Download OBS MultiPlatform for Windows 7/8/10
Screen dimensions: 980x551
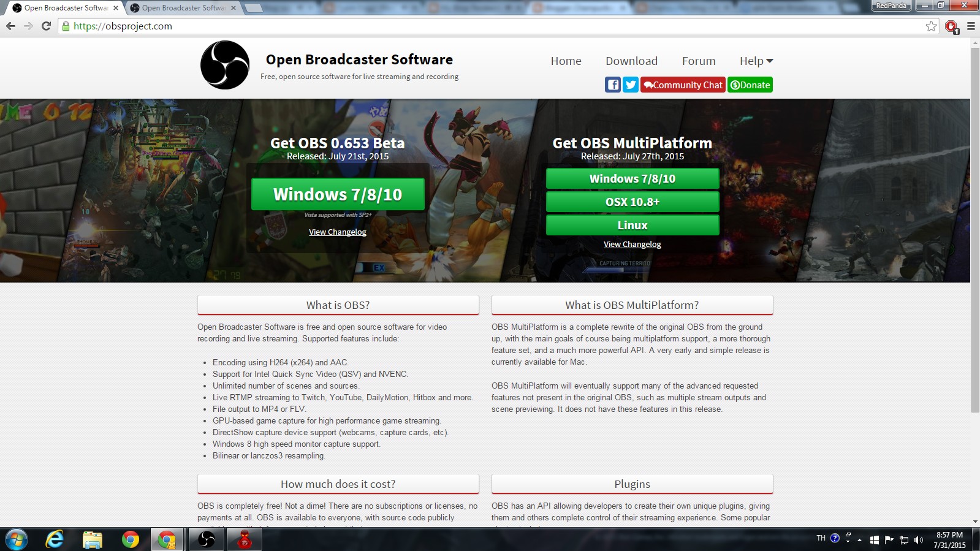[632, 178]
